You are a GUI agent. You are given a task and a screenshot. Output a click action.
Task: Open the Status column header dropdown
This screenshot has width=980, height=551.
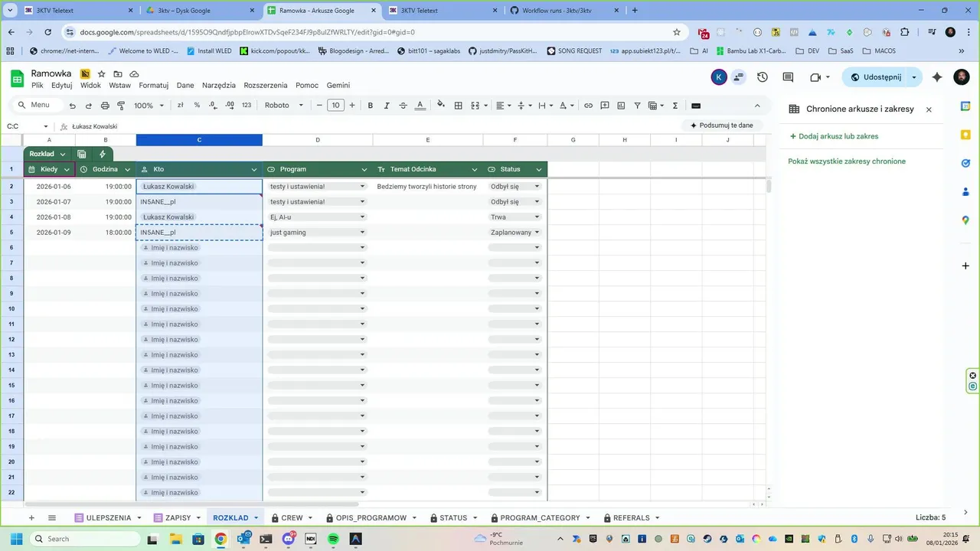point(539,169)
